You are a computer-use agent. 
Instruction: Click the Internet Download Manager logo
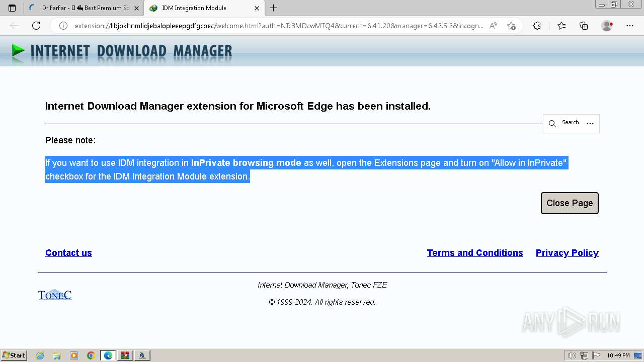click(122, 52)
